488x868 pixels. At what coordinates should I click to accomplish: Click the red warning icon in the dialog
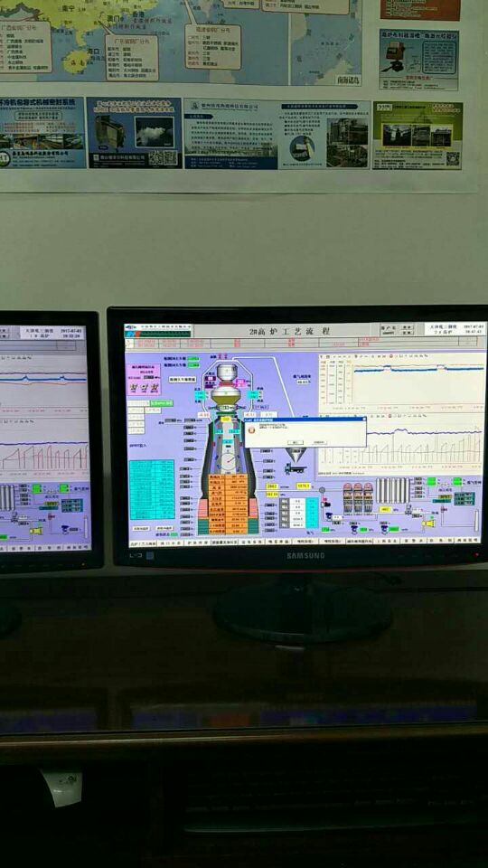click(x=252, y=430)
